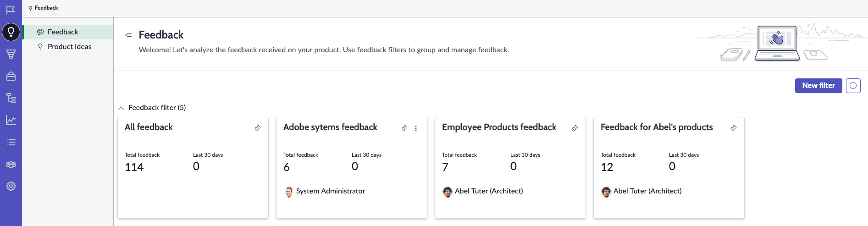Open the flag icon in left rail
868x226 pixels.
pos(11,10)
